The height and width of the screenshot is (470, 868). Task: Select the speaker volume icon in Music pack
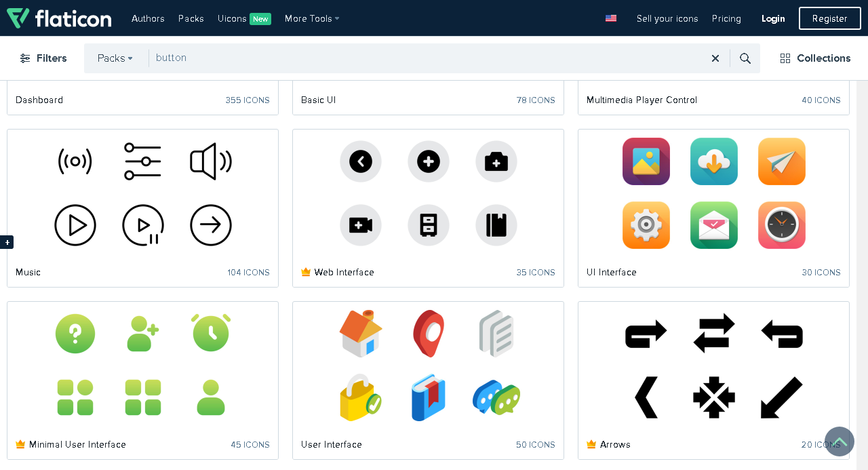point(210,161)
